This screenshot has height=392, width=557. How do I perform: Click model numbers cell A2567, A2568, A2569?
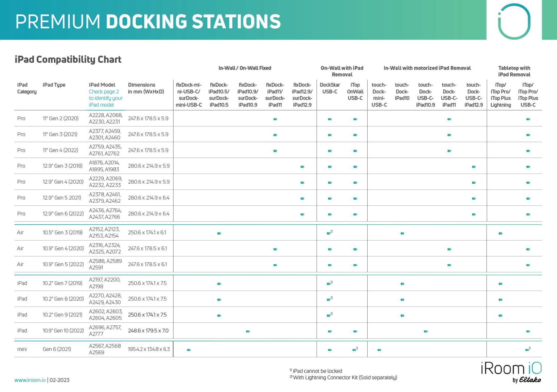[105, 349]
